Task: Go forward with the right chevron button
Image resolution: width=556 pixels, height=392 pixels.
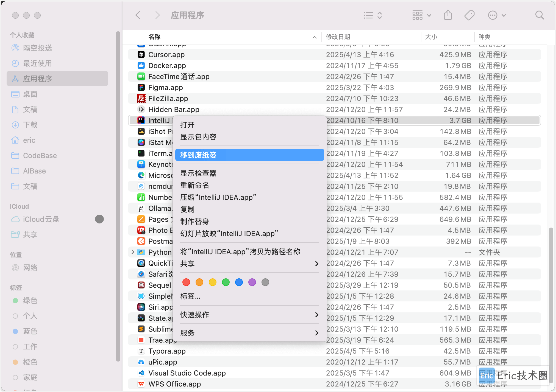Action: (157, 15)
